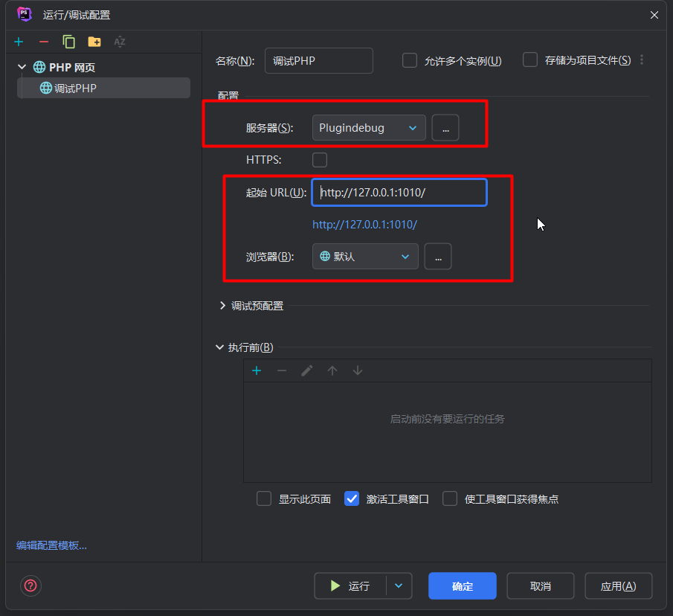
Task: Click inside the 起始 URL input field
Action: (x=399, y=192)
